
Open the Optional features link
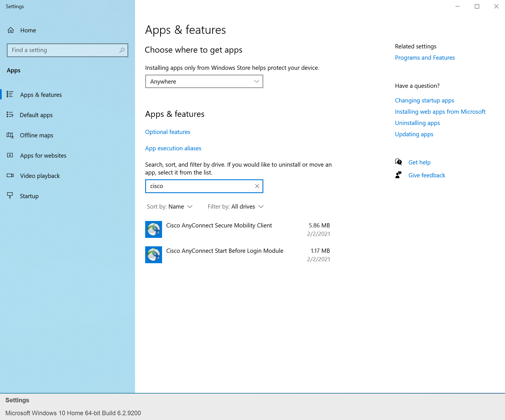pyautogui.click(x=168, y=132)
